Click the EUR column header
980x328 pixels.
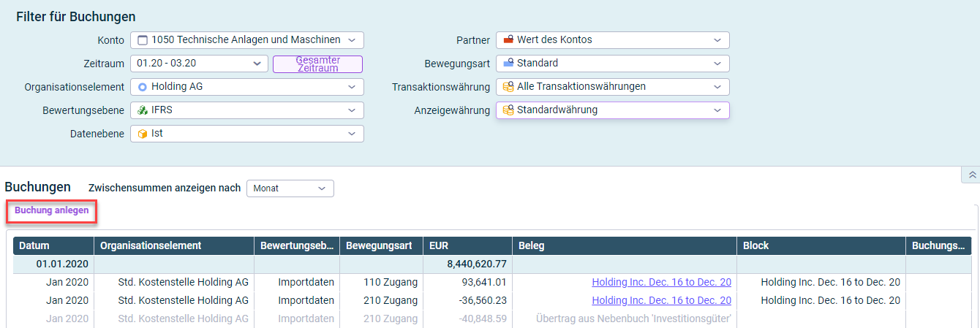coord(439,245)
